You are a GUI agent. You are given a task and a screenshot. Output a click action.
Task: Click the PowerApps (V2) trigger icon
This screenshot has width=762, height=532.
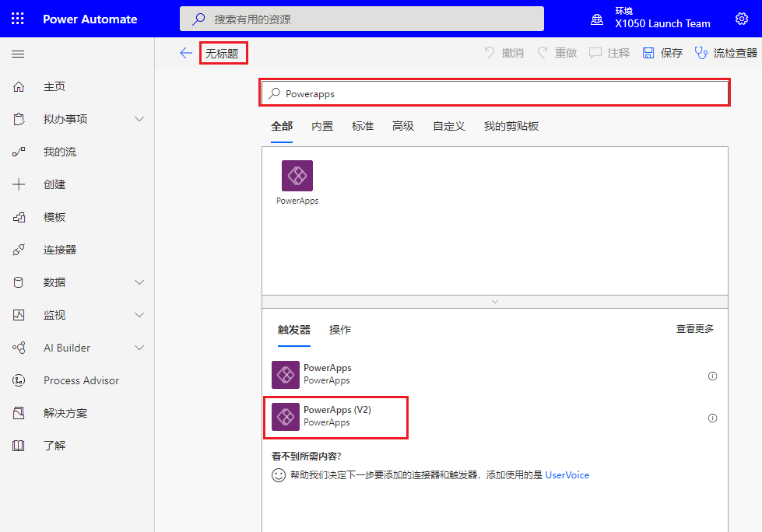[x=286, y=416]
